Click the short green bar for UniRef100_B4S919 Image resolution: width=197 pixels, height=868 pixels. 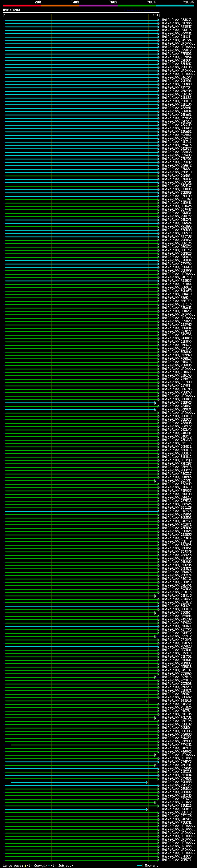76,701
